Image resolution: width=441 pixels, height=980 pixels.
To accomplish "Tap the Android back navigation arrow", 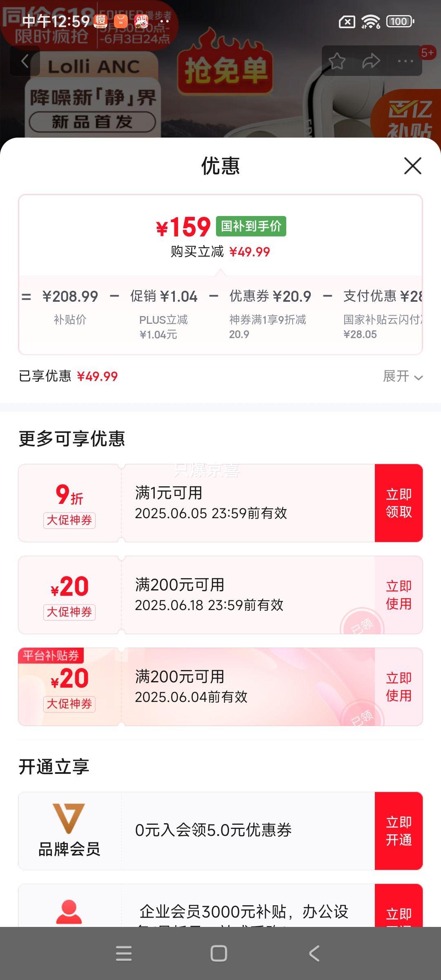I will point(314,953).
